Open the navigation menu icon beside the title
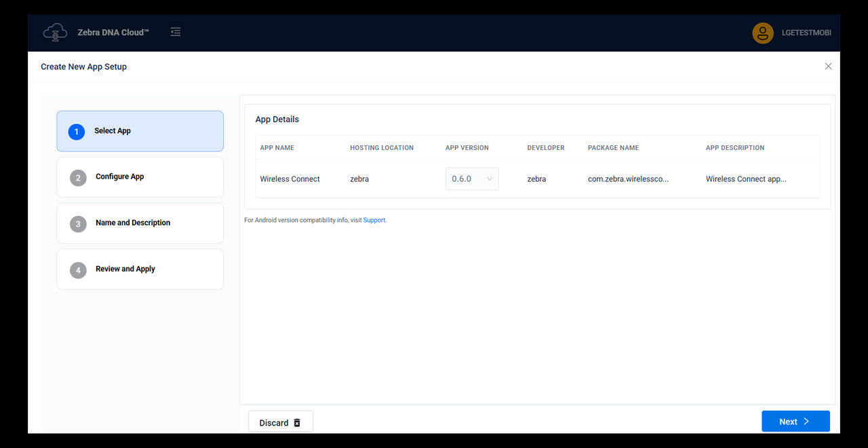868x448 pixels. pos(176,31)
